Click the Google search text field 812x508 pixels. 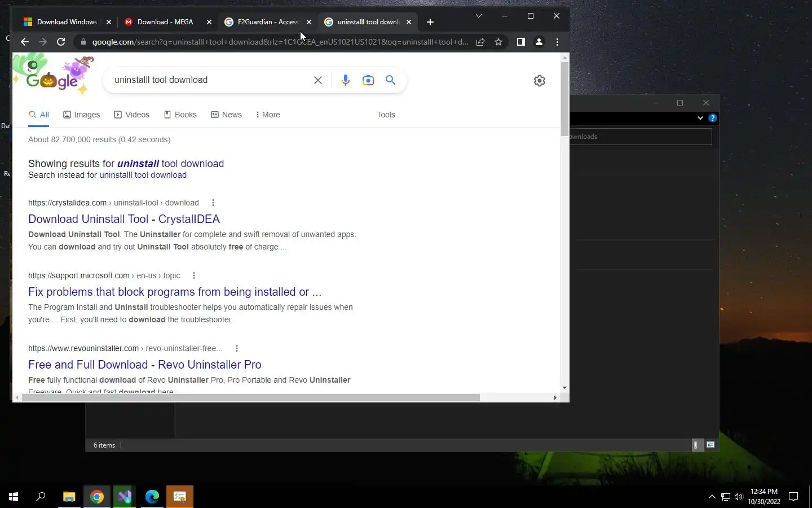(209, 80)
